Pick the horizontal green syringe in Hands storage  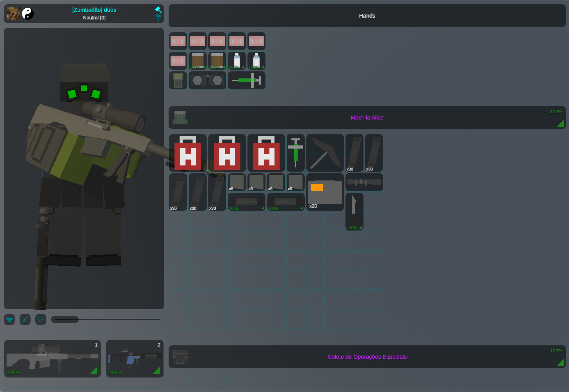[x=247, y=80]
